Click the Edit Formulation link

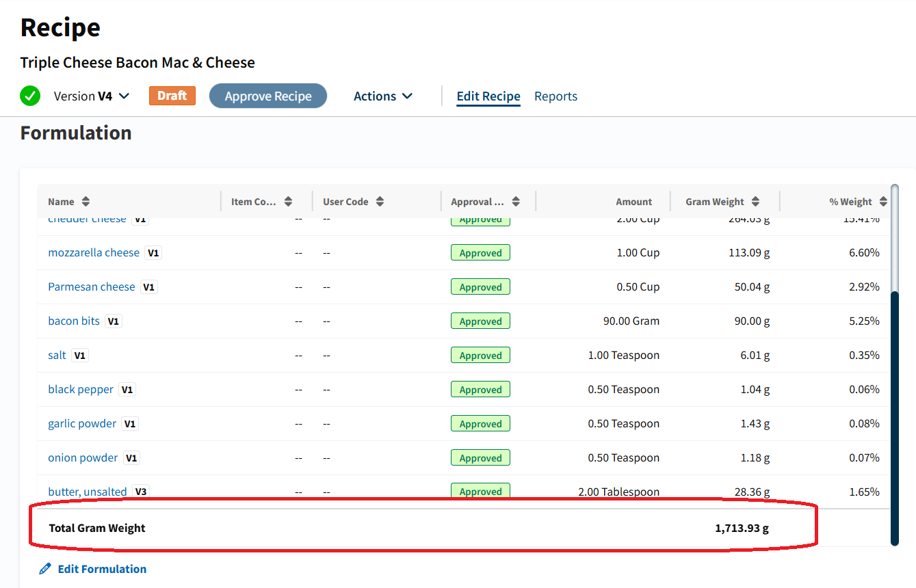[102, 569]
